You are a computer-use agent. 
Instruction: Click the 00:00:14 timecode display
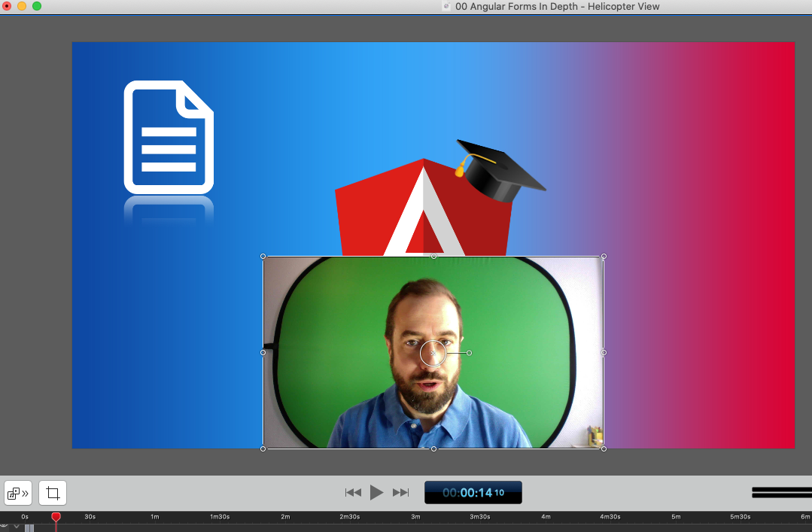(473, 493)
